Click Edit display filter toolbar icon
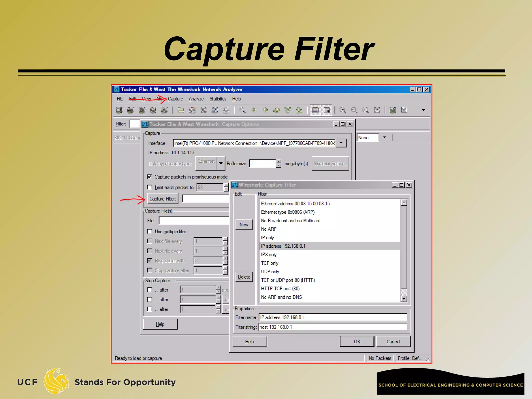 pyautogui.click(x=404, y=110)
